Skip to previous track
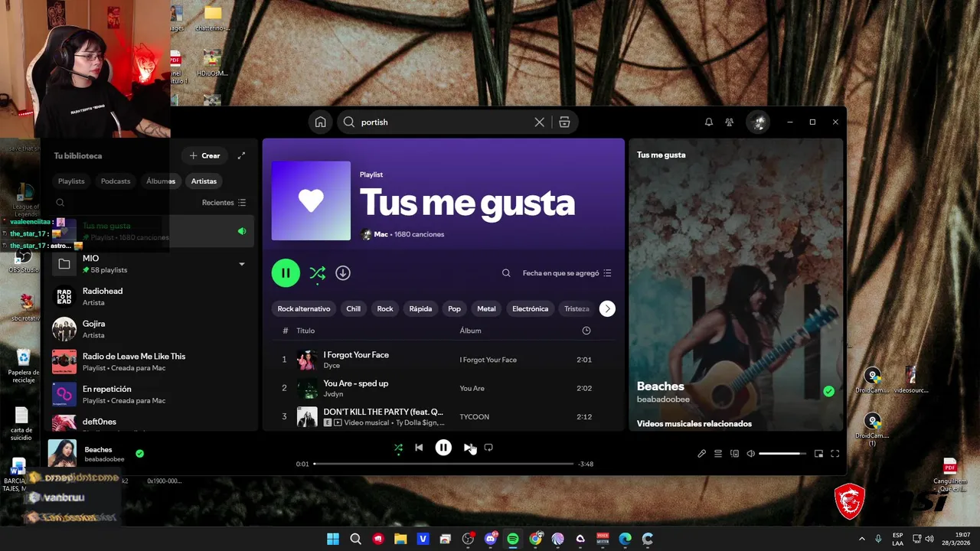This screenshot has width=980, height=551. coord(419,448)
